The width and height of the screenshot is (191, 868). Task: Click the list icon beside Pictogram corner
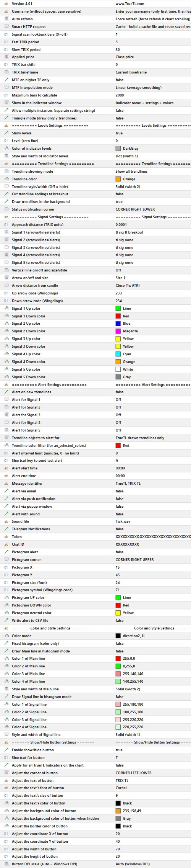point(6,559)
